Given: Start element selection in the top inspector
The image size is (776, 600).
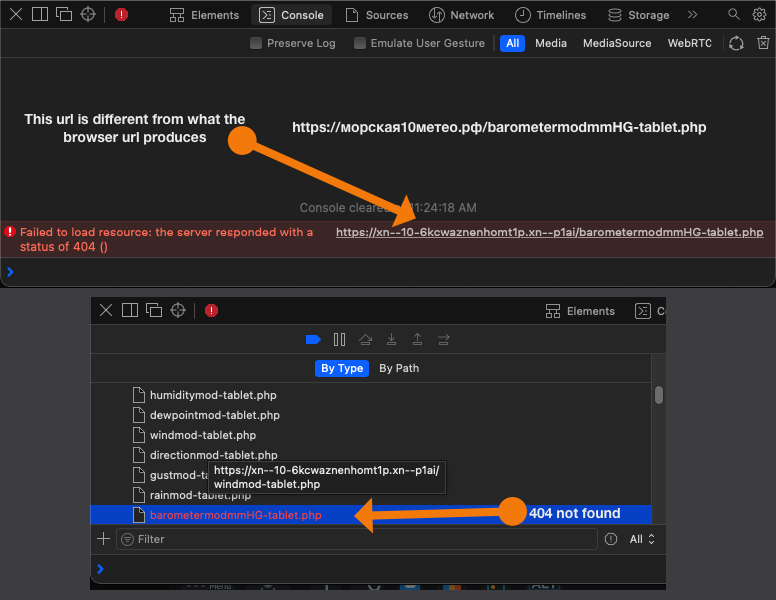Looking at the screenshot, I should pos(88,14).
